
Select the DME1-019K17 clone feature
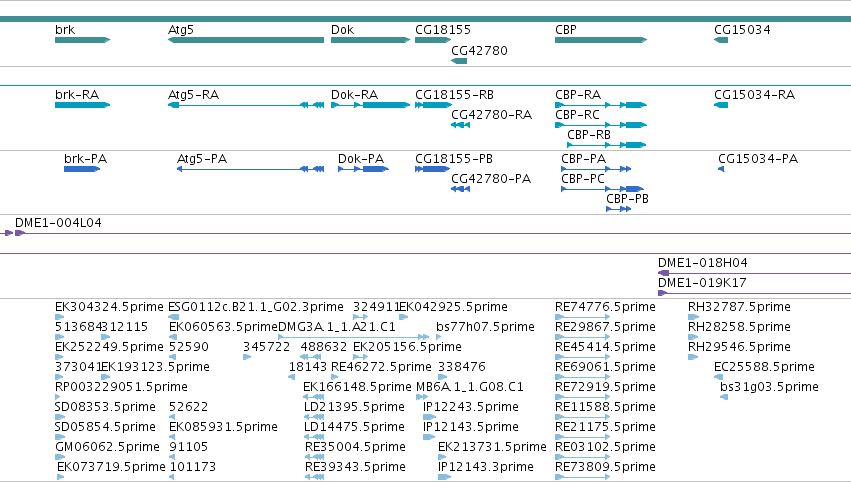[x=754, y=293]
